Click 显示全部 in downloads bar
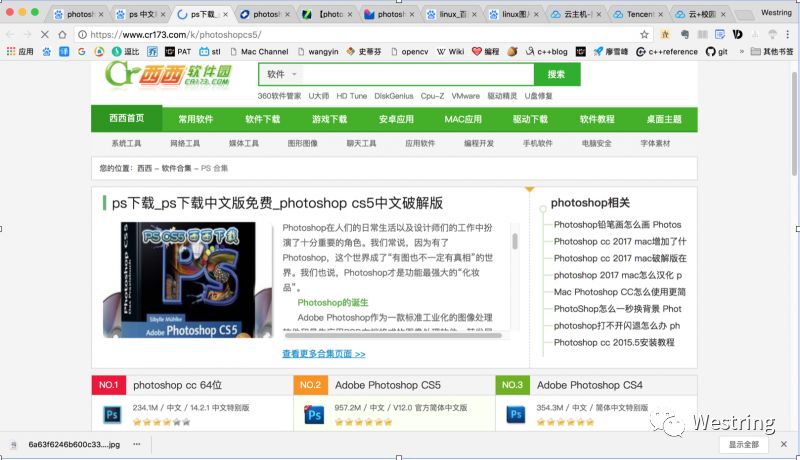 pos(743,445)
